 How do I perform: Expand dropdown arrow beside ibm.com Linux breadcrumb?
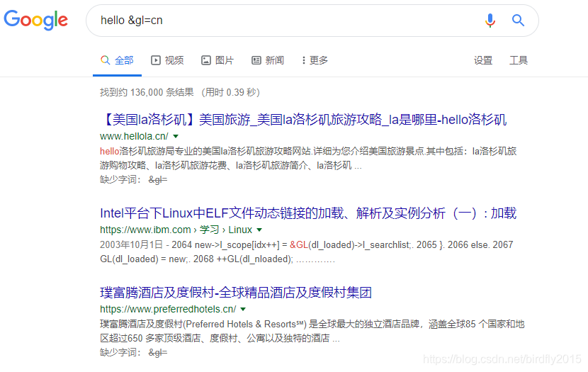pyautogui.click(x=259, y=230)
